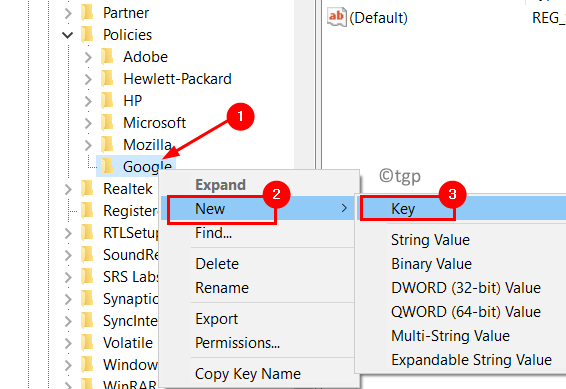
Task: Choose Find... in the context menu
Action: tap(259, 233)
